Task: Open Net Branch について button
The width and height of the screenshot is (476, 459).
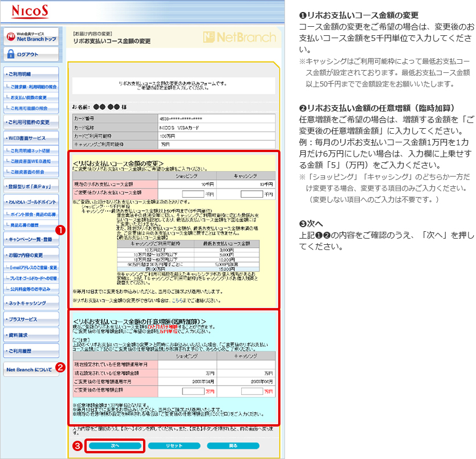Action: (x=29, y=370)
